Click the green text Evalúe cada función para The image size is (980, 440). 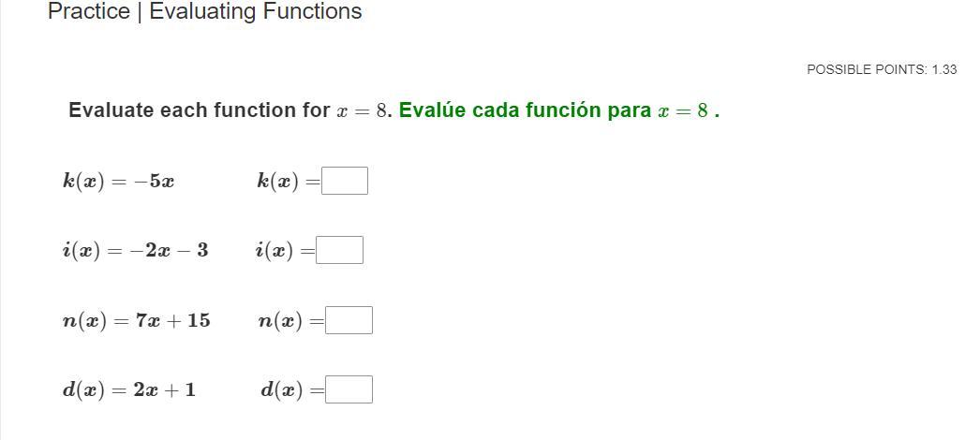point(525,110)
